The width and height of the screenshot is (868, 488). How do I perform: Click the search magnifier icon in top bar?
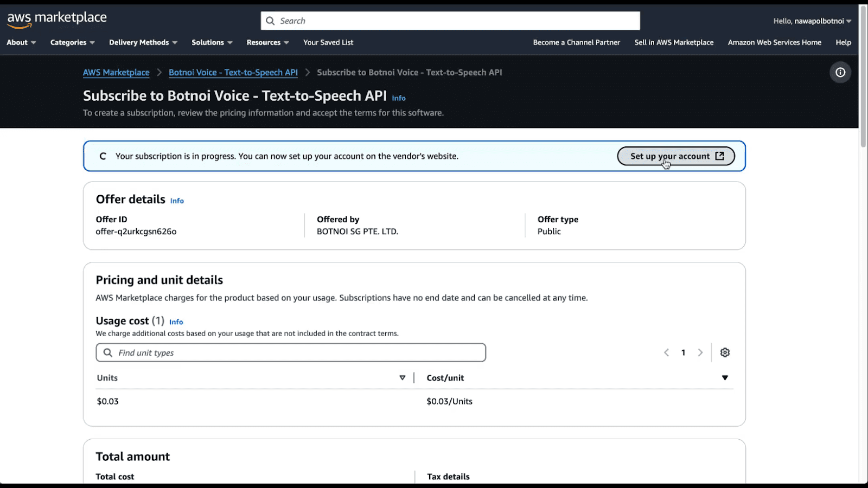270,21
